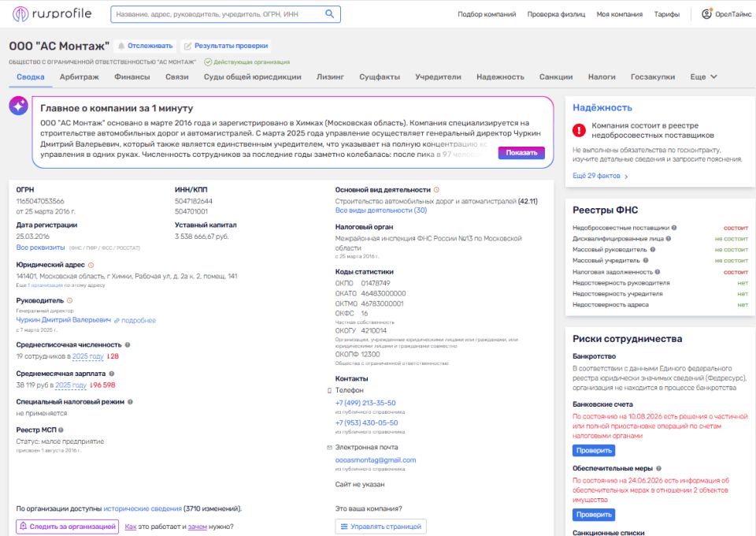Click 2025 году link under Среднесписочная численность
756x536 pixels.
pyautogui.click(x=87, y=356)
